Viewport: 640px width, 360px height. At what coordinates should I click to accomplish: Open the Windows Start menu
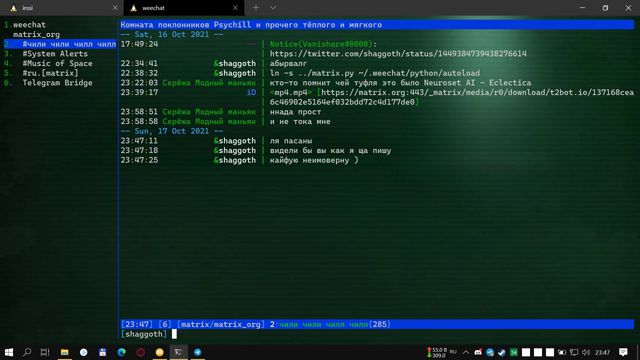[x=9, y=352]
